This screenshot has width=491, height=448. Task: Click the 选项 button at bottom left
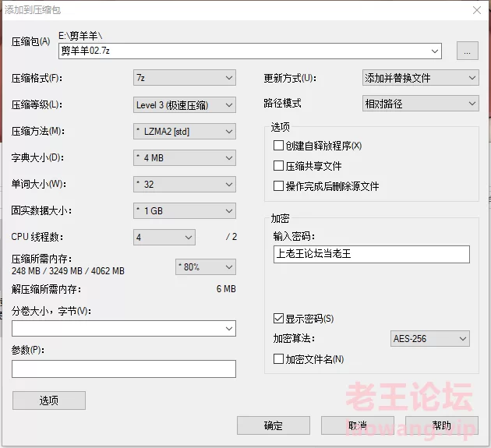click(49, 400)
